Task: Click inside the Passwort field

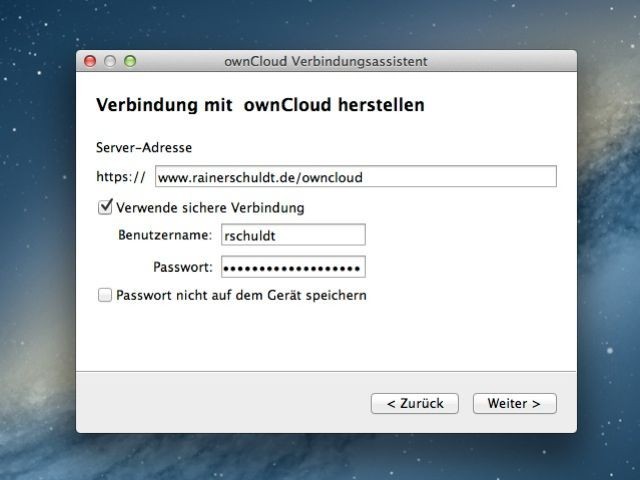Action: pos(292,267)
